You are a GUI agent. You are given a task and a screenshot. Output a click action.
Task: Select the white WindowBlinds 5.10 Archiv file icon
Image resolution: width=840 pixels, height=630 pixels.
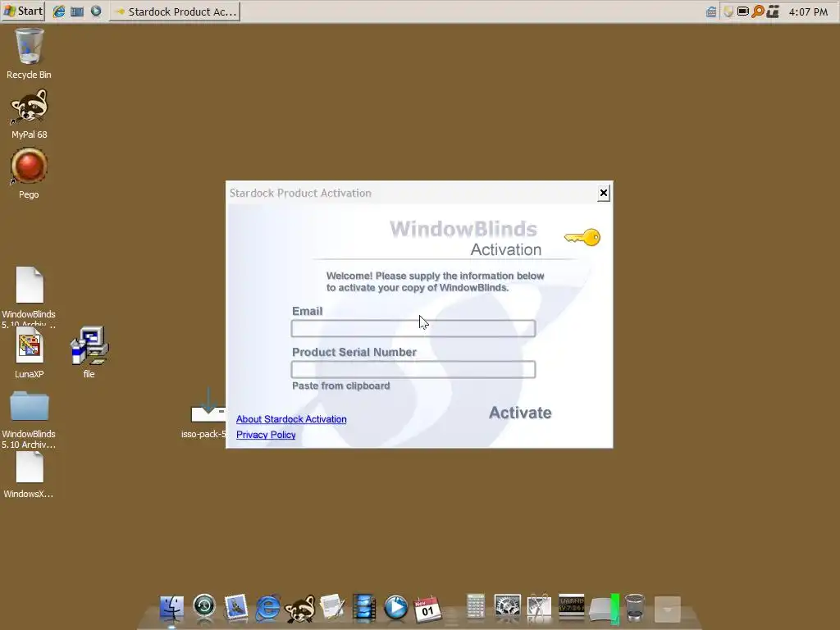pos(29,297)
